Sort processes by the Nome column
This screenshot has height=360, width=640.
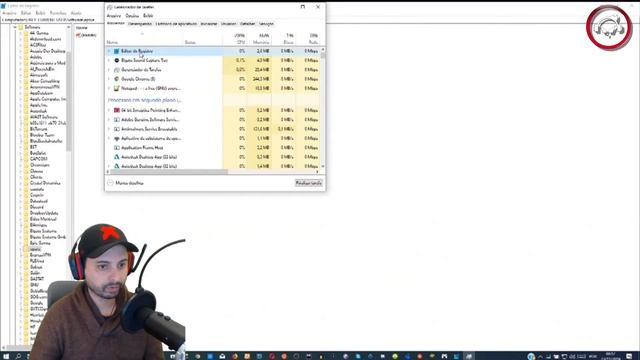click(x=112, y=42)
